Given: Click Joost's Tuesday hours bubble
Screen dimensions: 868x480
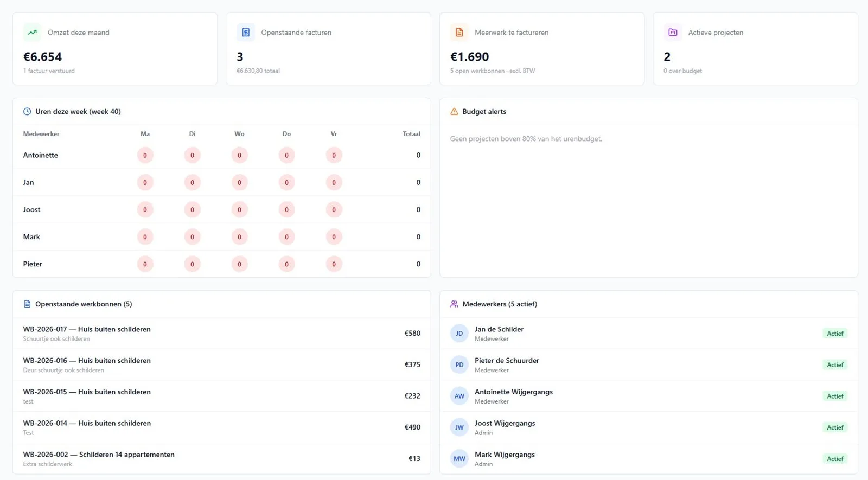Looking at the screenshot, I should (192, 210).
